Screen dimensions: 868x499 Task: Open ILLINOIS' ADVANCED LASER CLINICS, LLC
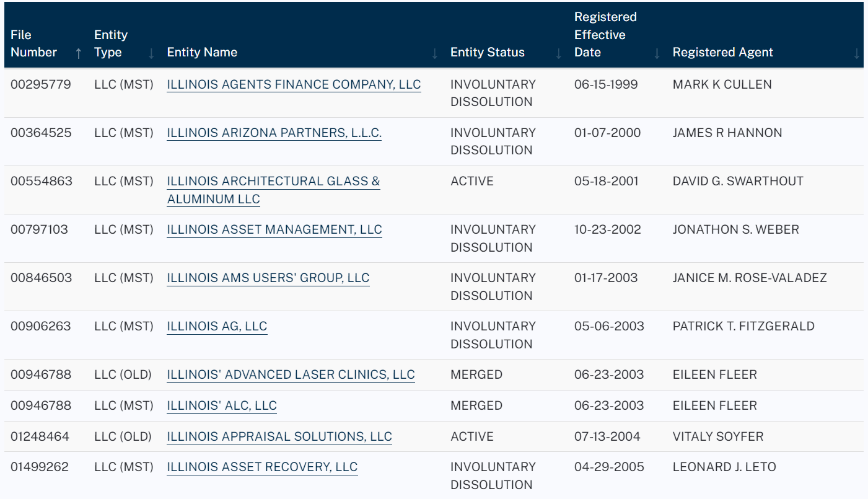coord(291,375)
